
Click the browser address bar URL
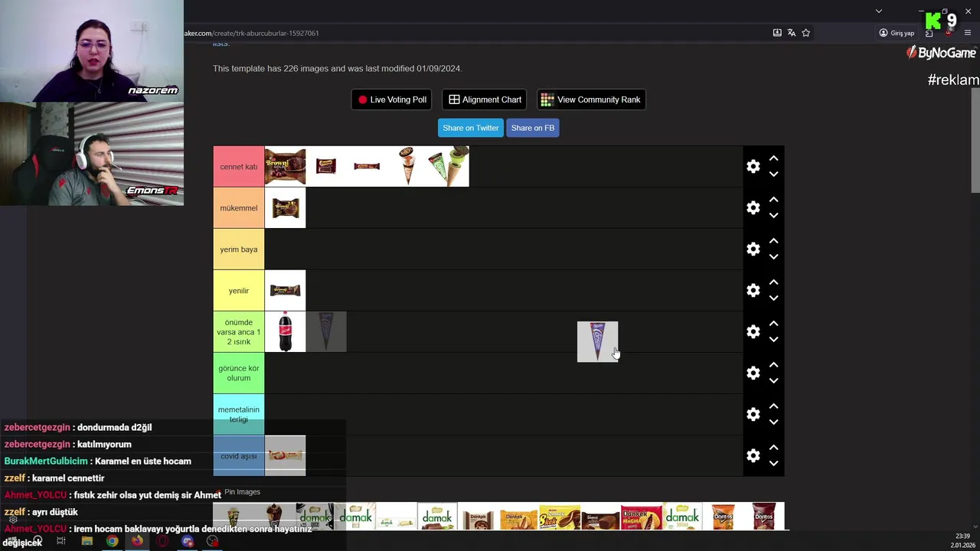click(x=251, y=33)
